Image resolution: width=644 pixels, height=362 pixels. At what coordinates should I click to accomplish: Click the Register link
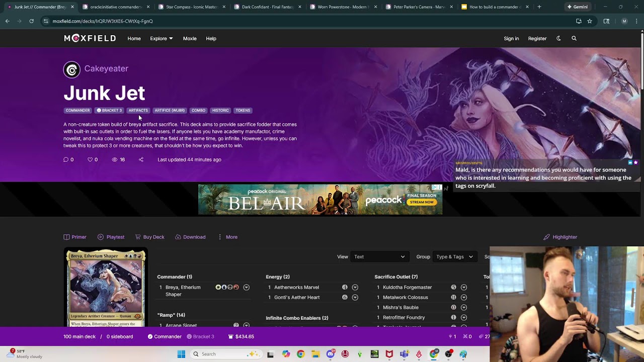coord(537,38)
